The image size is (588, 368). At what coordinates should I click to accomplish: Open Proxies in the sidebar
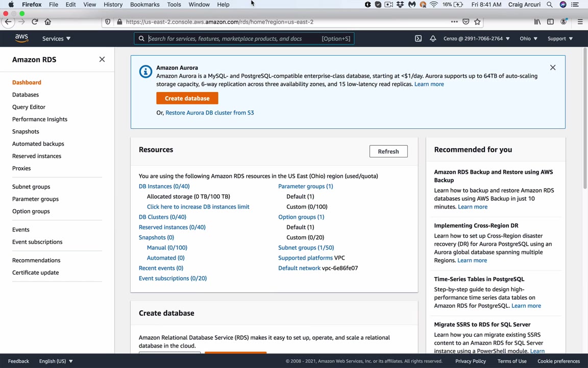tap(21, 168)
